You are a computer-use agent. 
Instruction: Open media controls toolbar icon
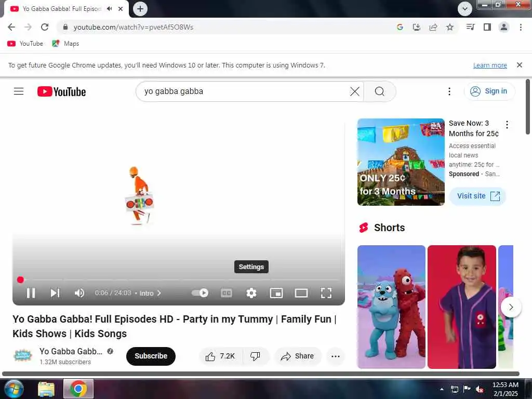pyautogui.click(x=470, y=27)
